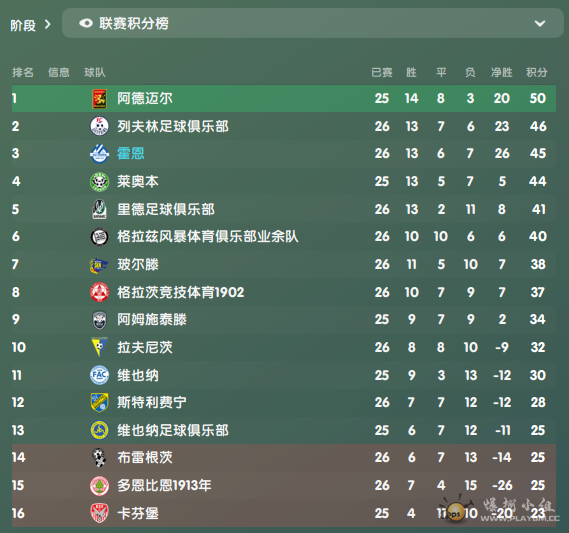Screen dimensions: 569x533
Task: Click the 阿德迈尔 club crest icon
Action: pyautogui.click(x=99, y=99)
